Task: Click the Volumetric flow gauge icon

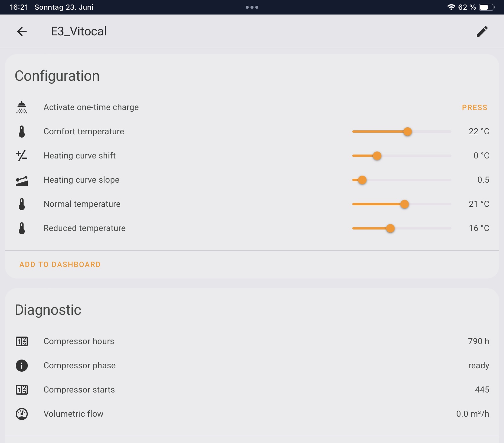Action: pyautogui.click(x=22, y=414)
